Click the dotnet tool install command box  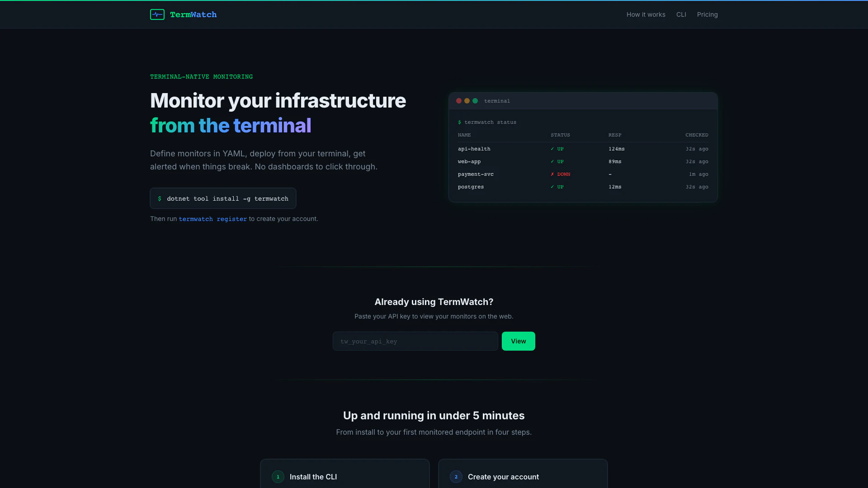coord(223,198)
